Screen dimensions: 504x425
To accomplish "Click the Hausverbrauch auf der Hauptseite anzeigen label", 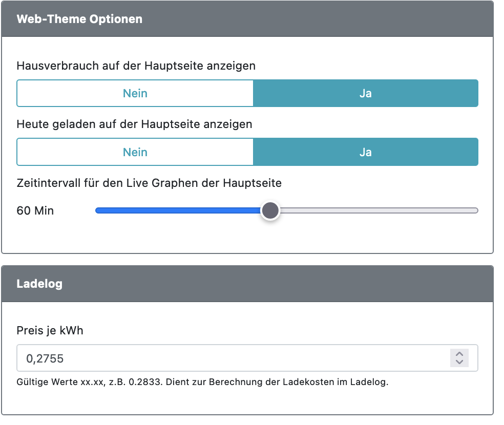I will click(x=136, y=66).
